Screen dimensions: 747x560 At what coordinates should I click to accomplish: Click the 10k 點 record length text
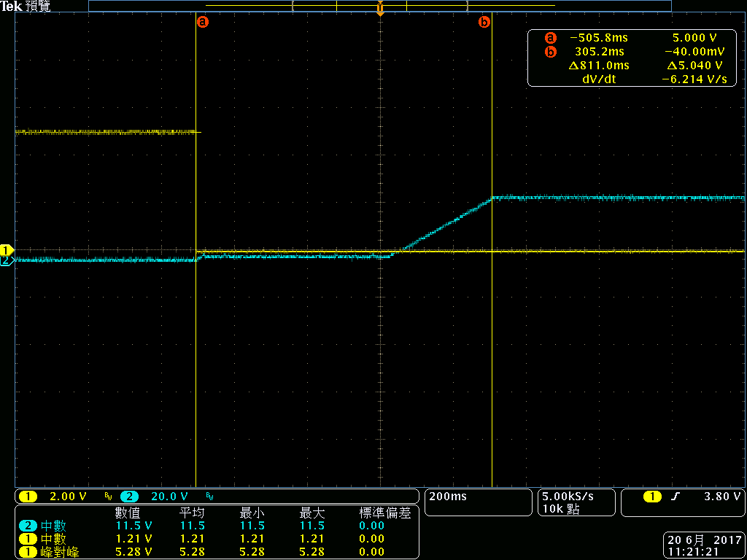561,510
